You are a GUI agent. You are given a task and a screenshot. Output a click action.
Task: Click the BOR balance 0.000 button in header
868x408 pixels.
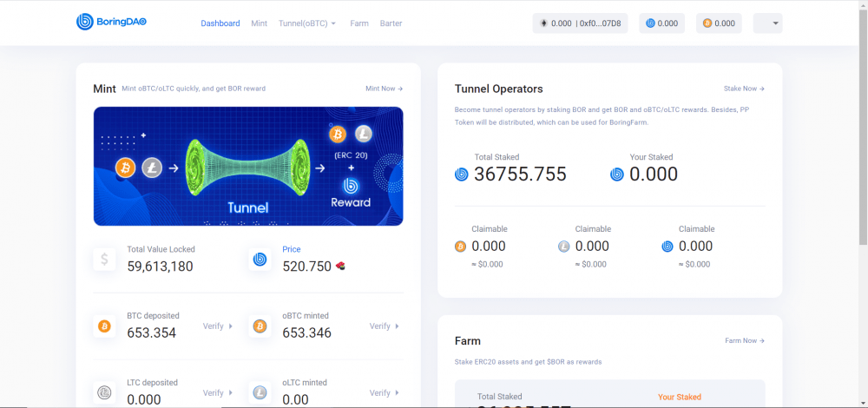(x=661, y=23)
